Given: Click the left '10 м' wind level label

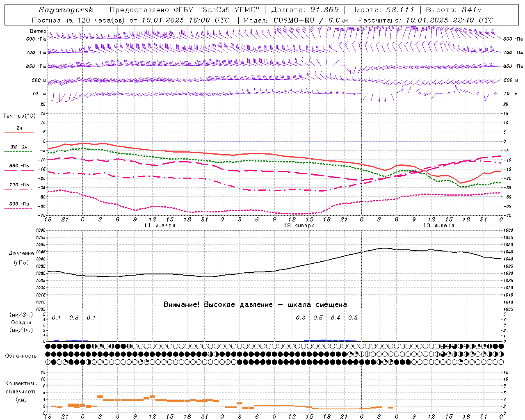Looking at the screenshot, I should [39, 94].
